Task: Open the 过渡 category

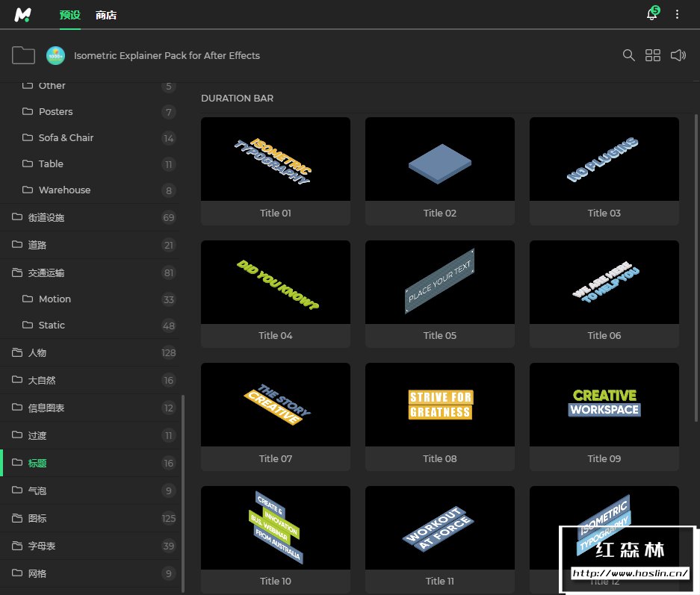Action: 90,435
